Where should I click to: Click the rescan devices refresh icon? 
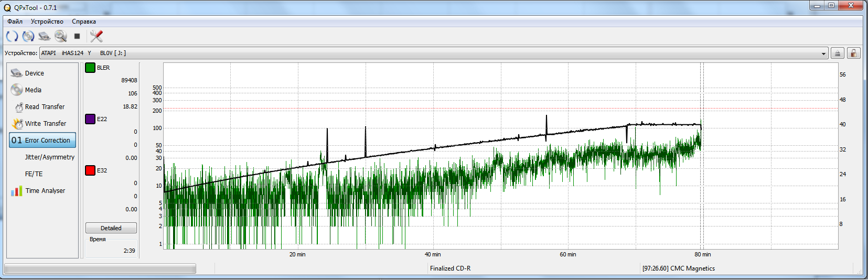[12, 36]
